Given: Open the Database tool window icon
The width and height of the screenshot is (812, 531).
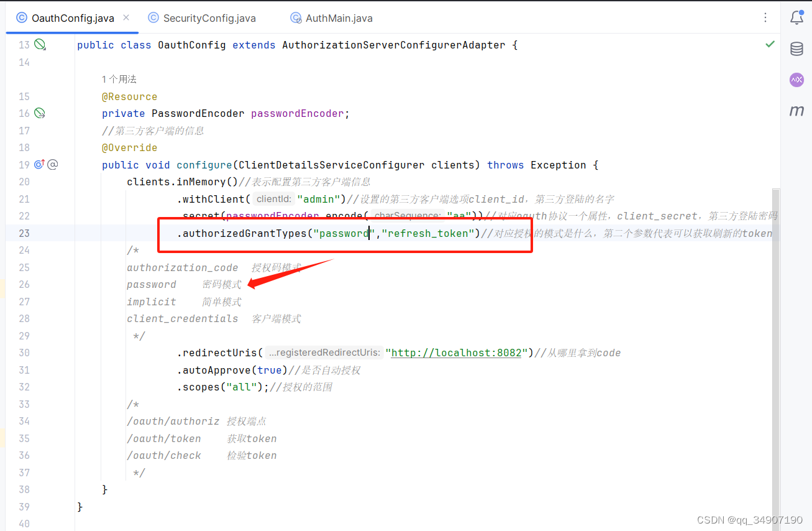Looking at the screenshot, I should pyautogui.click(x=797, y=48).
